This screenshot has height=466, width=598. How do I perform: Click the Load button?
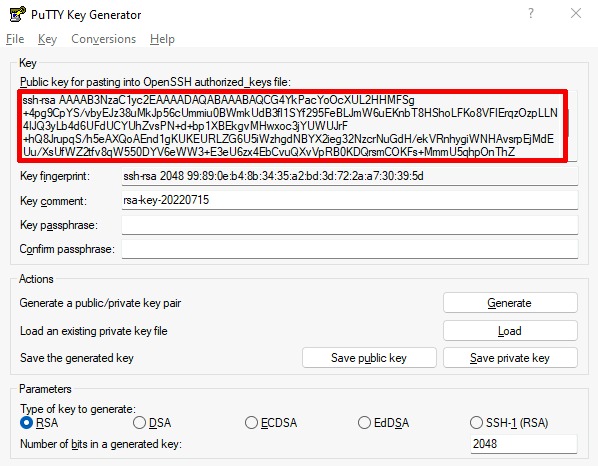[x=510, y=331]
